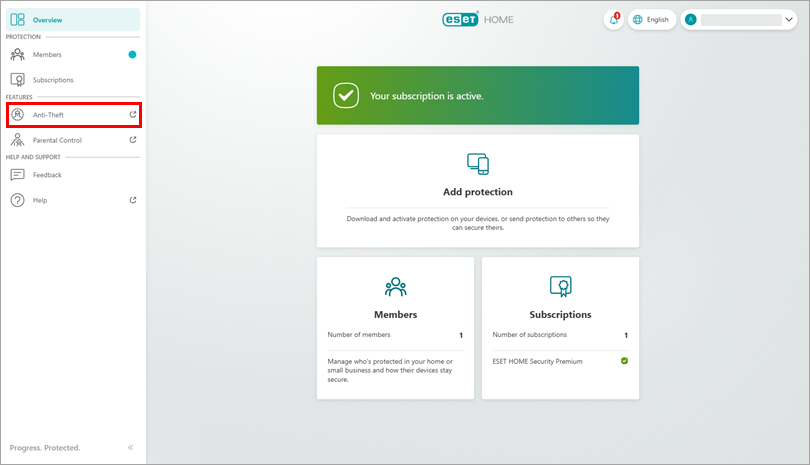This screenshot has width=810, height=465.
Task: Click the subscription active checkmark icon
Action: click(346, 96)
